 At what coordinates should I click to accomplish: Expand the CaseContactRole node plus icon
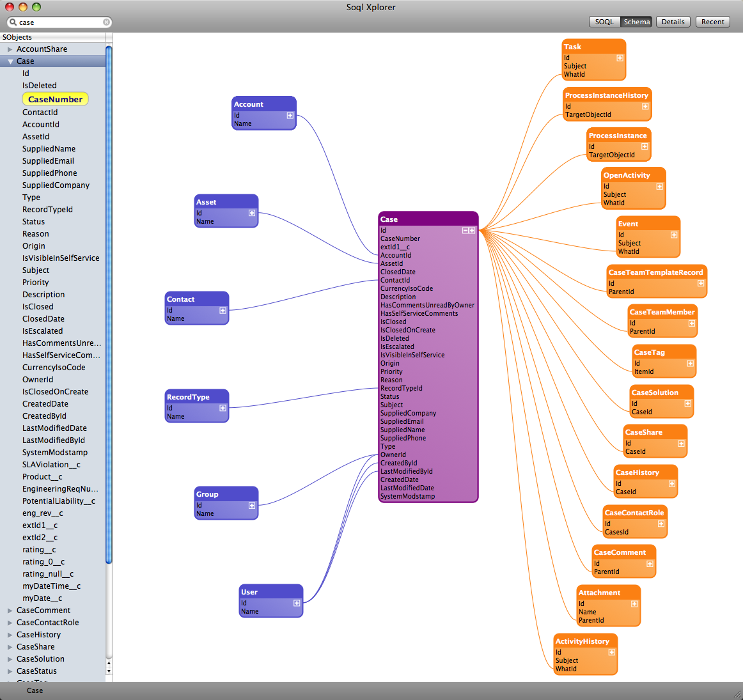pos(661,524)
